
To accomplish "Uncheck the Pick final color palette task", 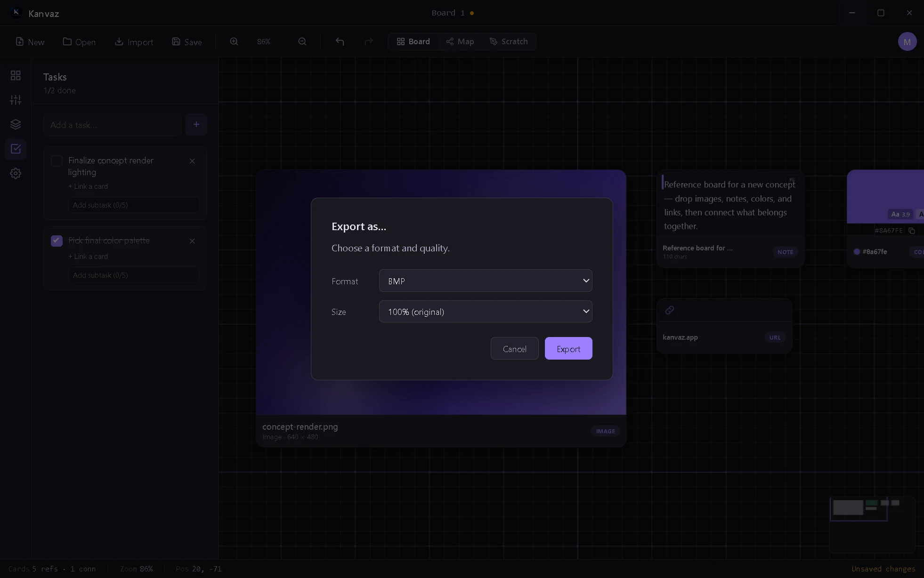I will tap(57, 241).
